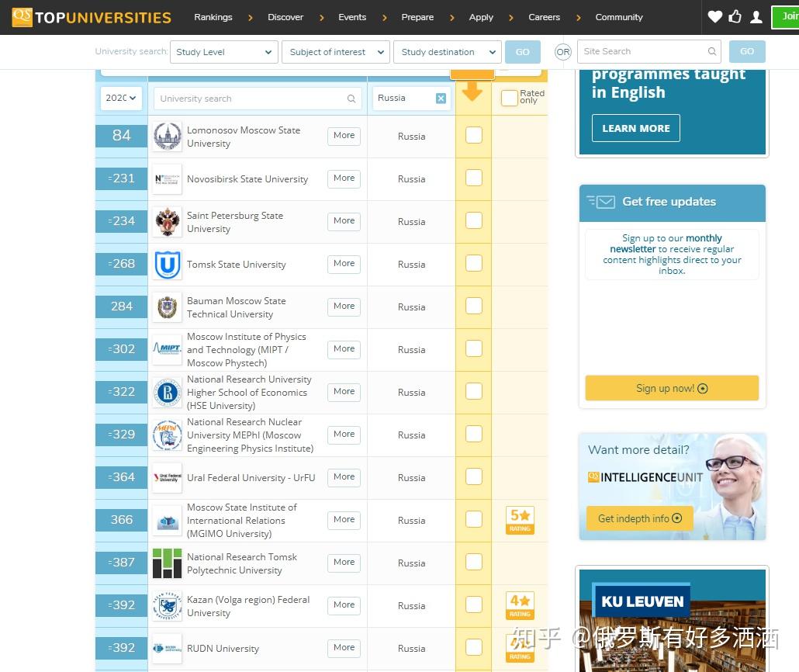The image size is (799, 672).
Task: Open the Community menu
Action: pyautogui.click(x=619, y=17)
